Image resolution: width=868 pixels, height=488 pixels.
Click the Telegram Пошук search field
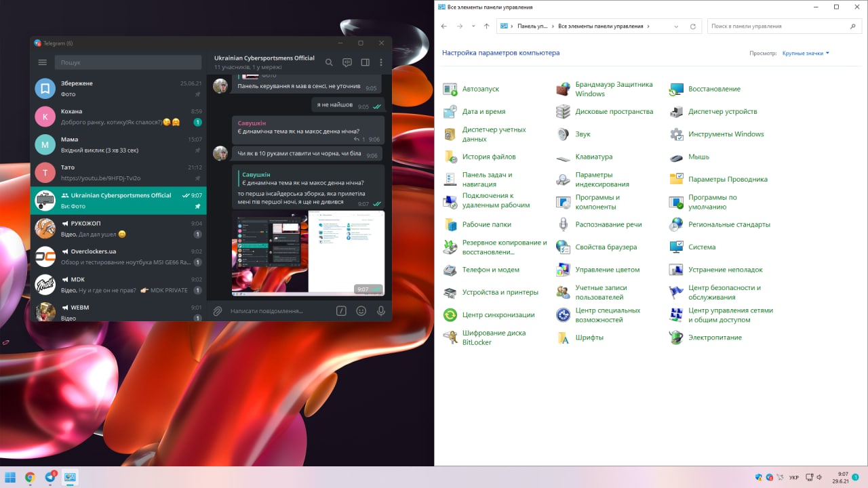click(128, 62)
